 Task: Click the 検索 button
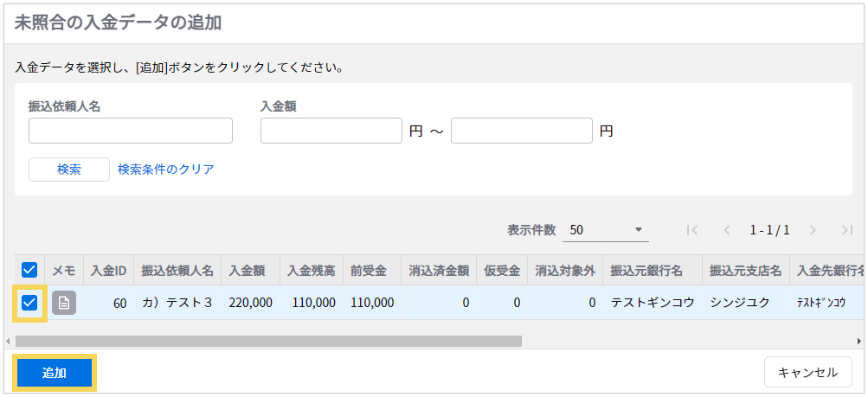click(x=69, y=170)
